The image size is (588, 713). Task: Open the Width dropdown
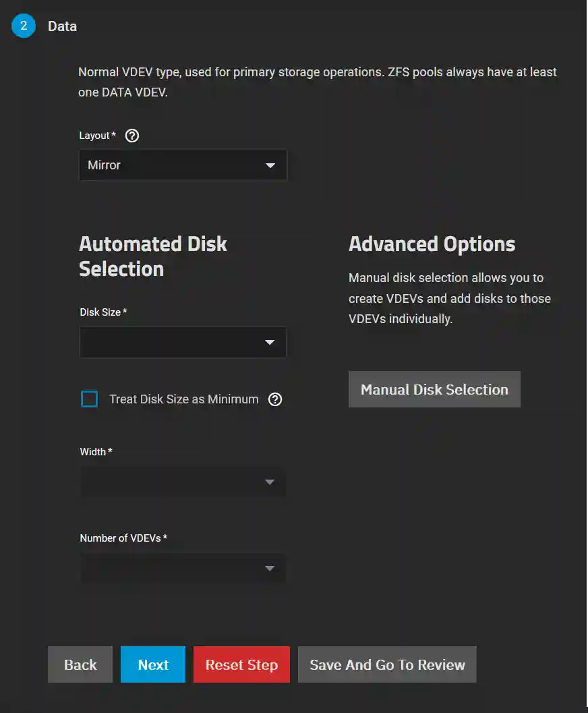(182, 482)
